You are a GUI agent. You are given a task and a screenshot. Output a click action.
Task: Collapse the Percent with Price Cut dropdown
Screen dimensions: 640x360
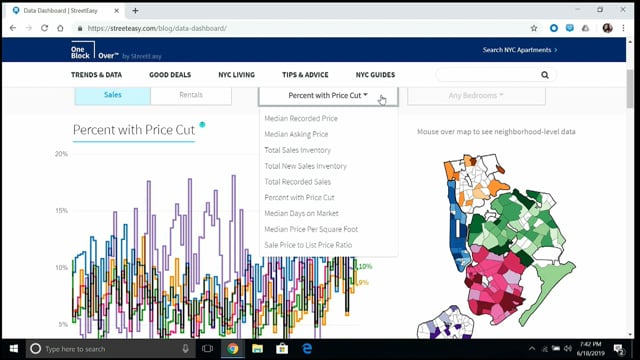(328, 96)
